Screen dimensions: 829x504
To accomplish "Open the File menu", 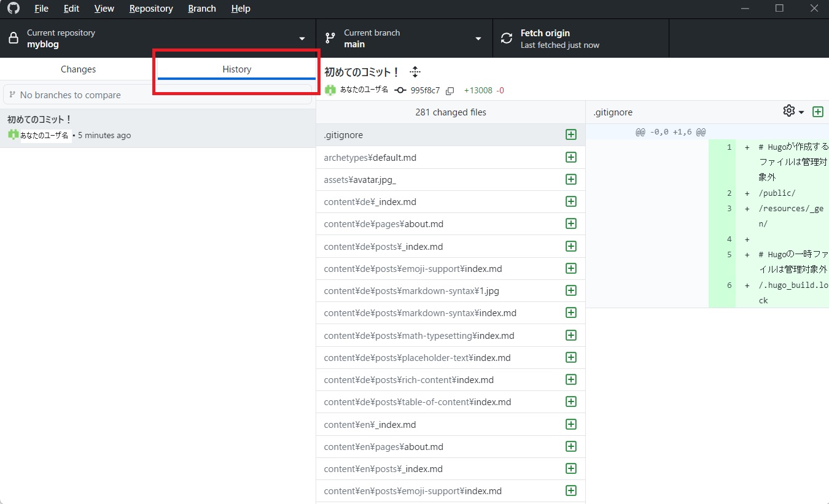I will (x=42, y=9).
